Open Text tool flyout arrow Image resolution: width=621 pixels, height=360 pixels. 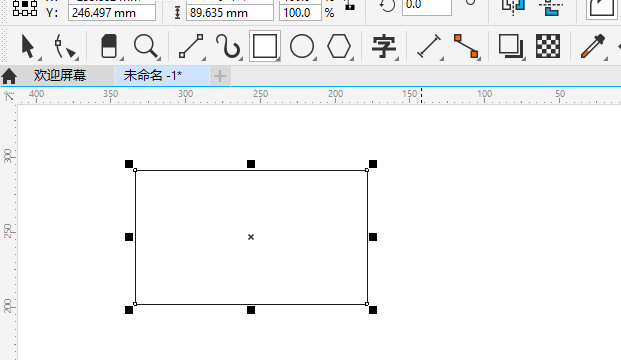[x=397, y=59]
